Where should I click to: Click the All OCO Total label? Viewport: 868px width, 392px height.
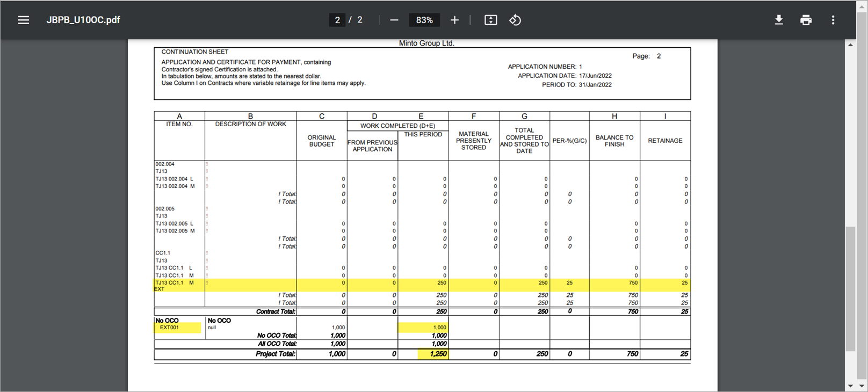point(277,344)
